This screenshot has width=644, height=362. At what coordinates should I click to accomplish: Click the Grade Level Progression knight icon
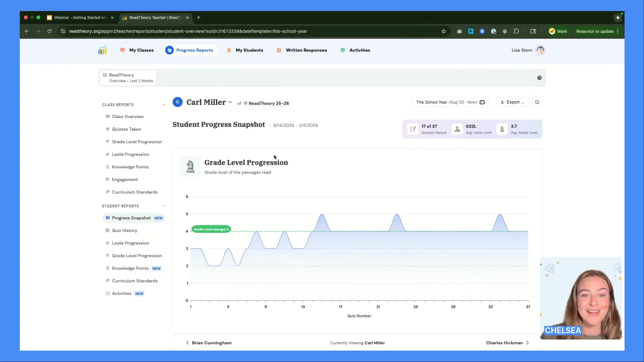coord(190,167)
